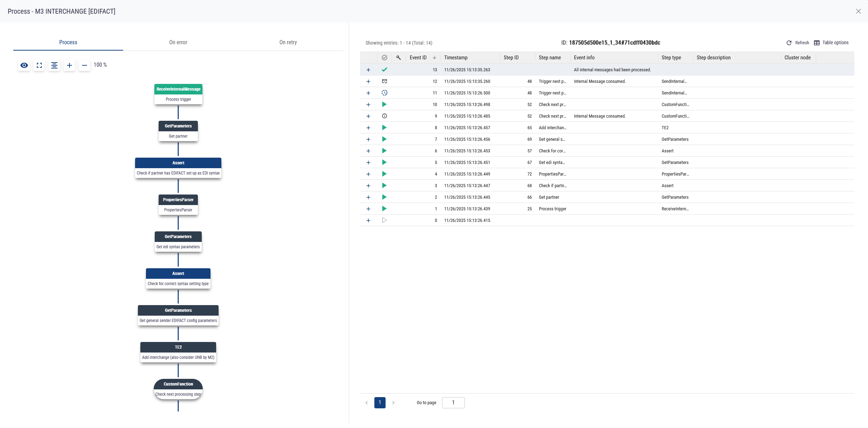Screen dimensions: 868x428
Task: Toggle the eye visibility icon above the diagram
Action: coord(24,65)
